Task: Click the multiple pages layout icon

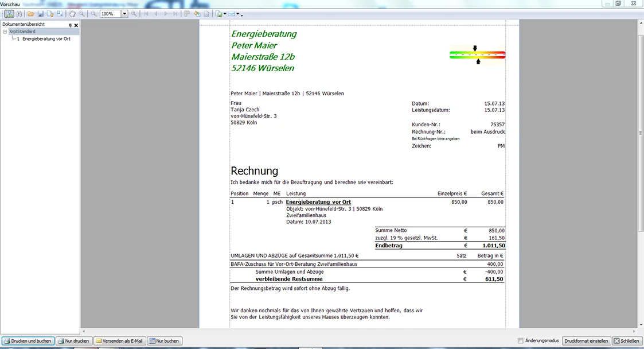Action: pyautogui.click(x=187, y=14)
